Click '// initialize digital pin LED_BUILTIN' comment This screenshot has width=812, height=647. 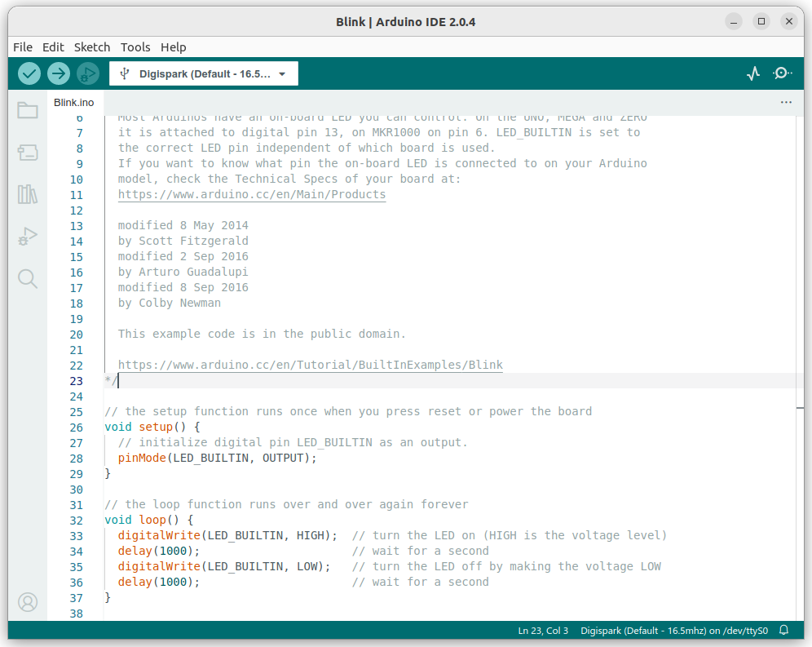[x=293, y=443]
